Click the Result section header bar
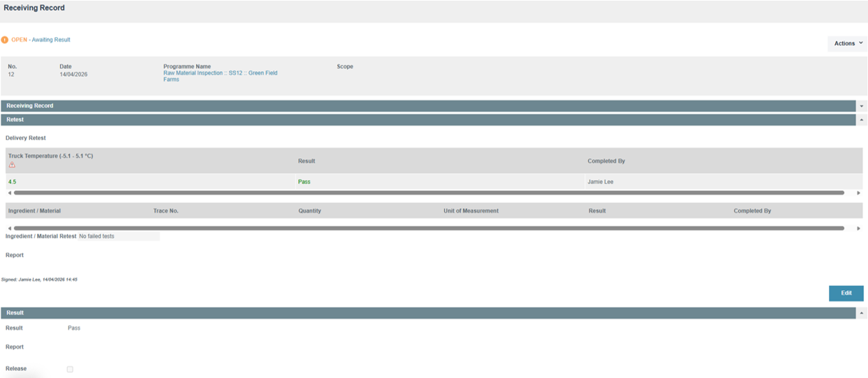Image resolution: width=868 pixels, height=378 pixels. click(429, 313)
